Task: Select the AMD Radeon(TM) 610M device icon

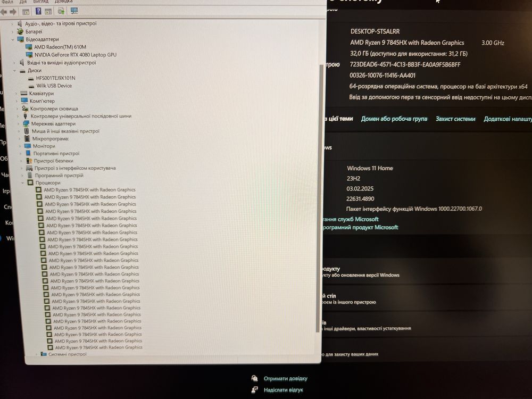Action: pos(29,47)
